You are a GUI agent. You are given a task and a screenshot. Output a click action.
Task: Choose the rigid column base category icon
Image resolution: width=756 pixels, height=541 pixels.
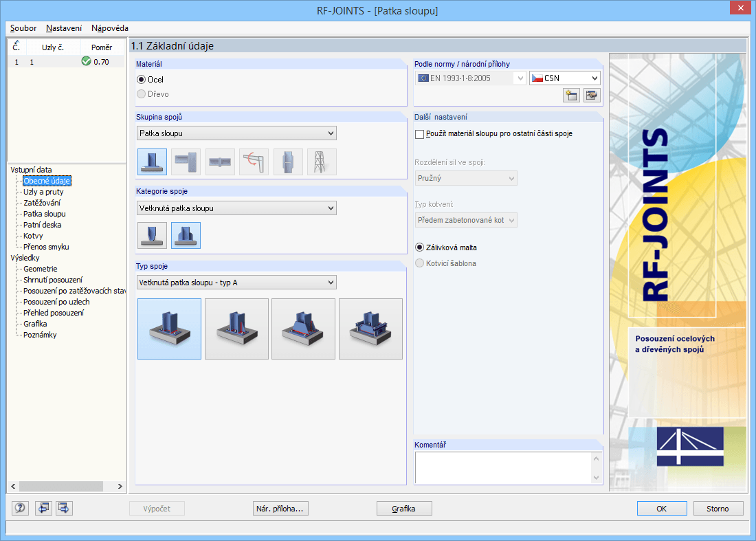186,235
